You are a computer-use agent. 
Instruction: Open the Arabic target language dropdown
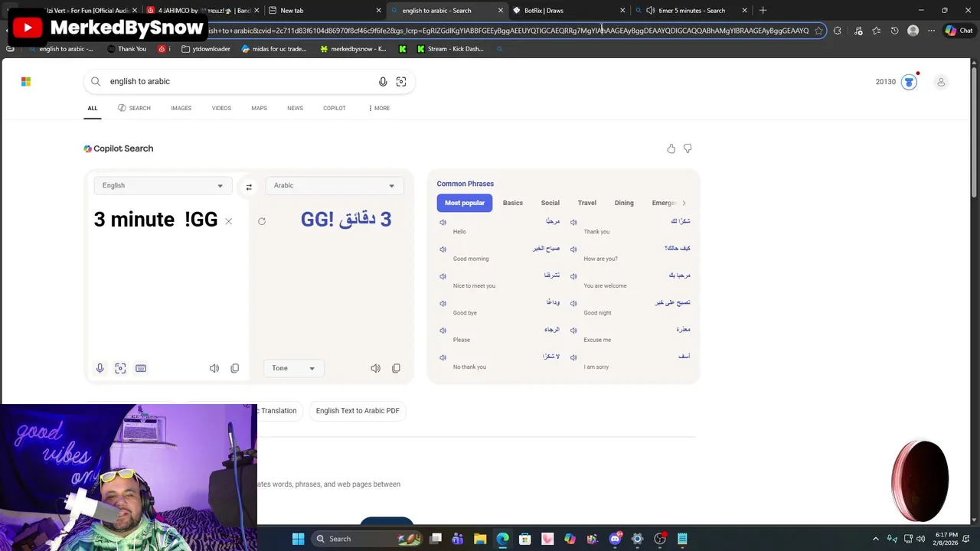tap(333, 185)
